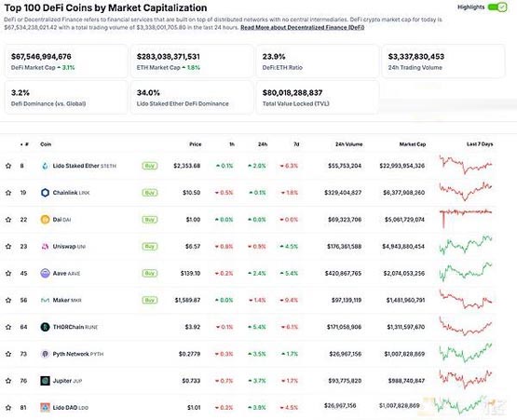Click the Pyth Network logo
Screen dimensions: 517x420
pyautogui.click(x=45, y=354)
